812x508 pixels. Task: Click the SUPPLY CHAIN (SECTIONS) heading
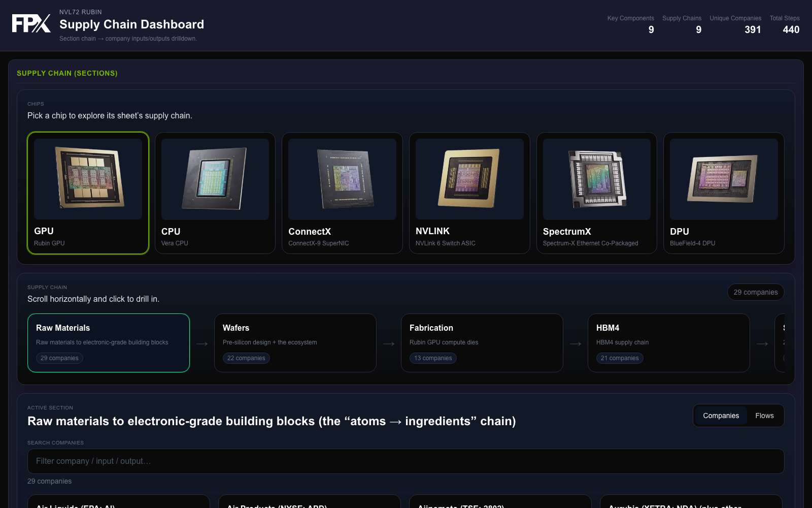67,73
